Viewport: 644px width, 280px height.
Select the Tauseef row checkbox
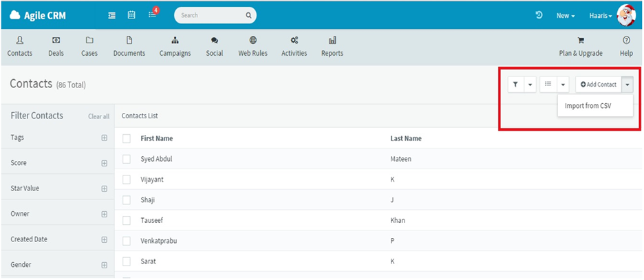[127, 220]
